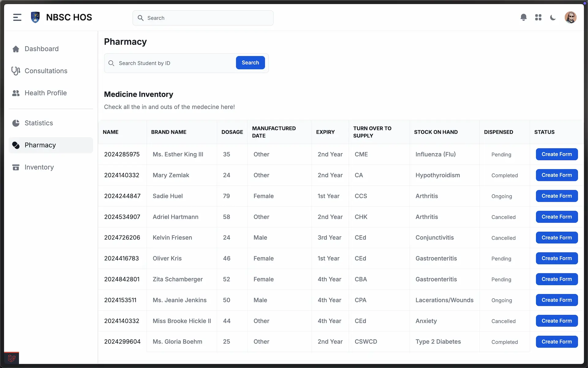The image size is (588, 368).
Task: Open Health Profile in sidebar
Action: point(51,93)
